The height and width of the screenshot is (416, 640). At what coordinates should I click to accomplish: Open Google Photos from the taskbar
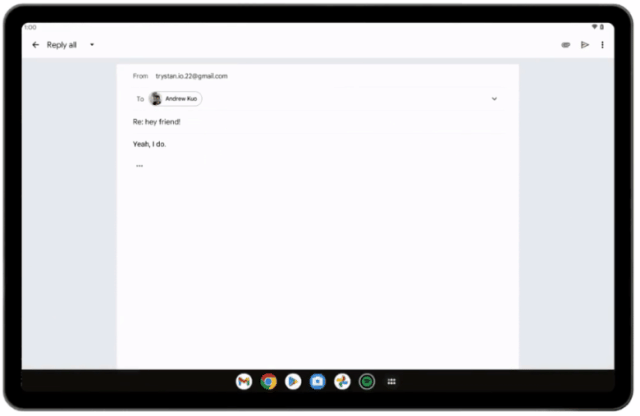click(342, 381)
